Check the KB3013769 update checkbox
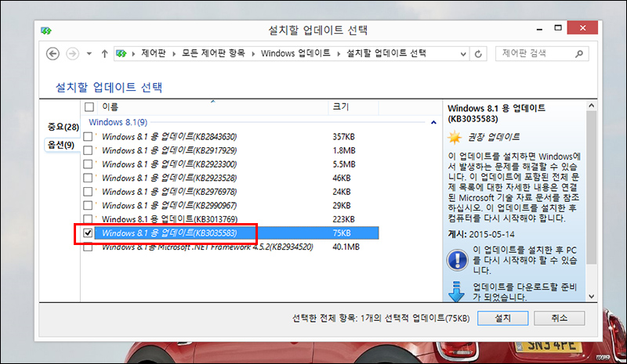 click(x=88, y=219)
